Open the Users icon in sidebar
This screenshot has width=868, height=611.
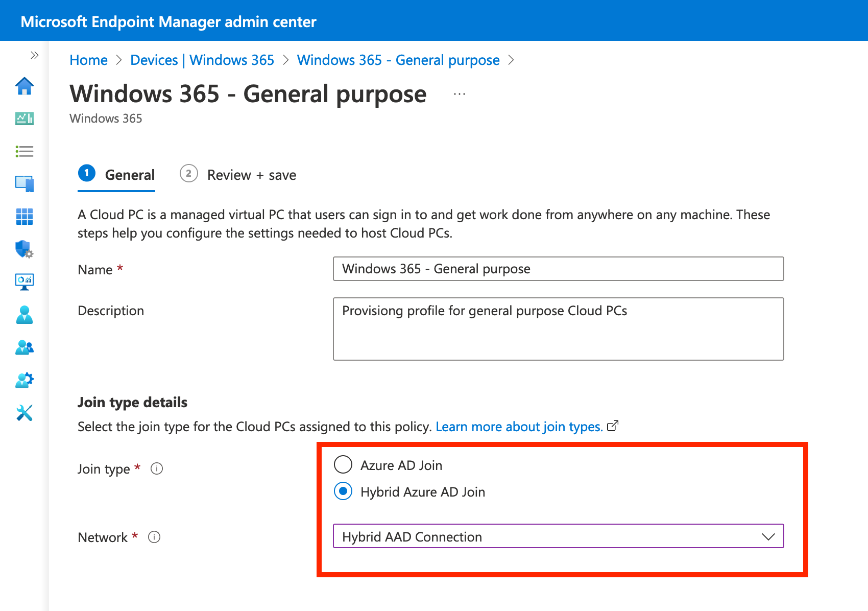pos(25,315)
